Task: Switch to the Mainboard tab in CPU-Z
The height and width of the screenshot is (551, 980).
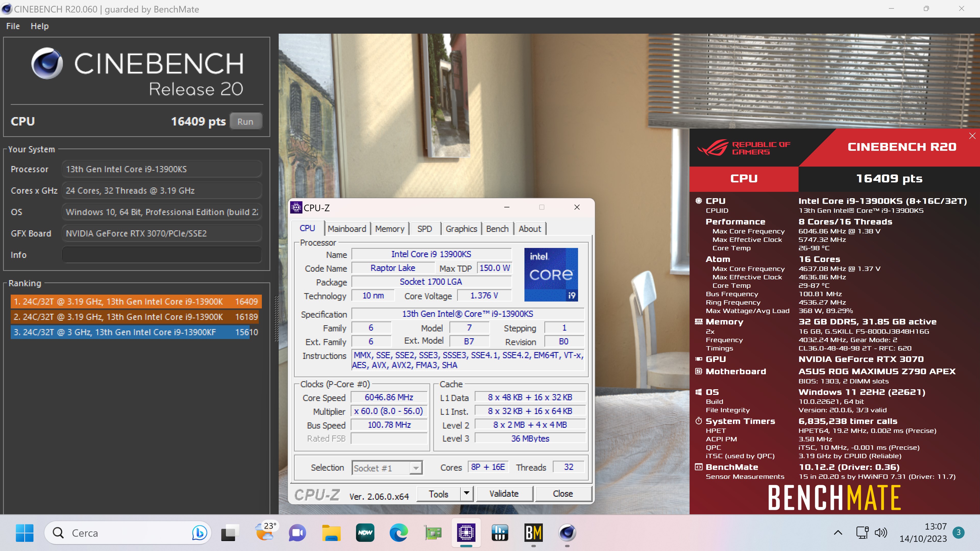Action: [347, 229]
